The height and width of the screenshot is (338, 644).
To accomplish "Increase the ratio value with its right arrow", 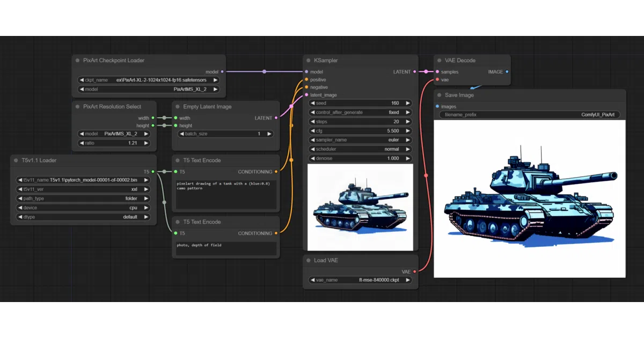I will pos(147,143).
